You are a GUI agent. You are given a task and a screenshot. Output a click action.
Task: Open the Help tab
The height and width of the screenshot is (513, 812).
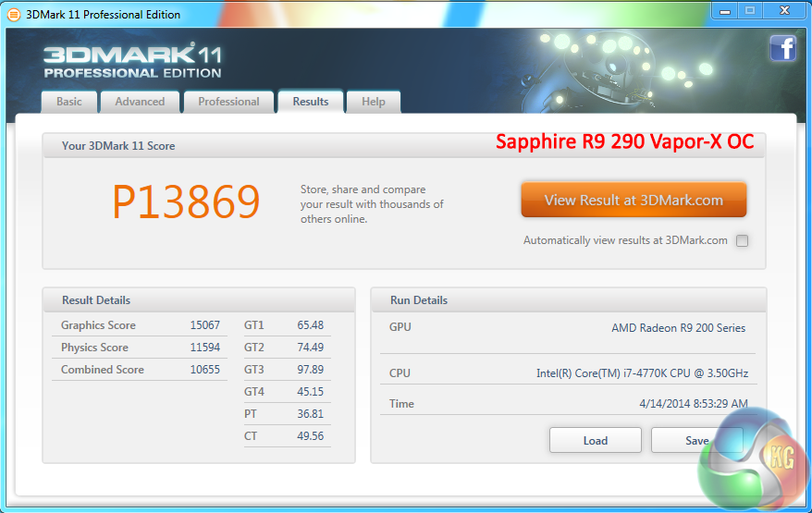pyautogui.click(x=374, y=102)
